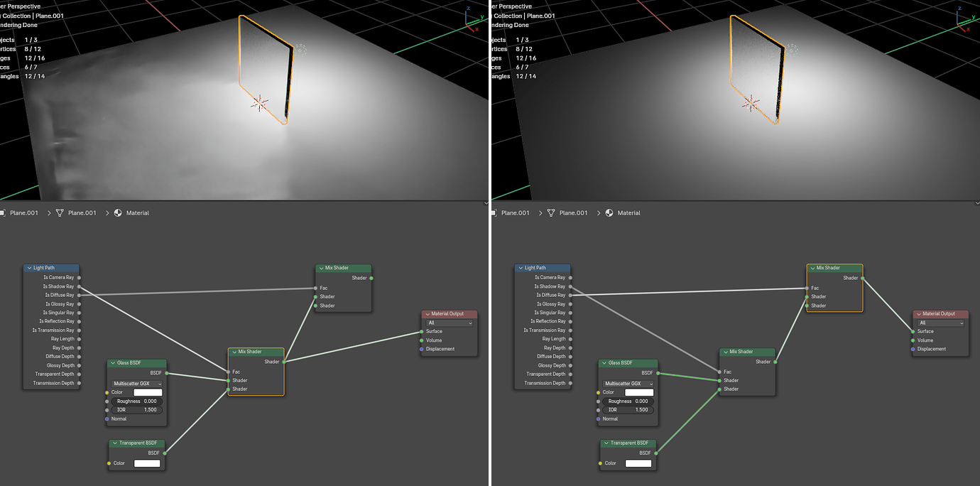Click Glass BSDF Color swatch in left editor

coord(148,392)
